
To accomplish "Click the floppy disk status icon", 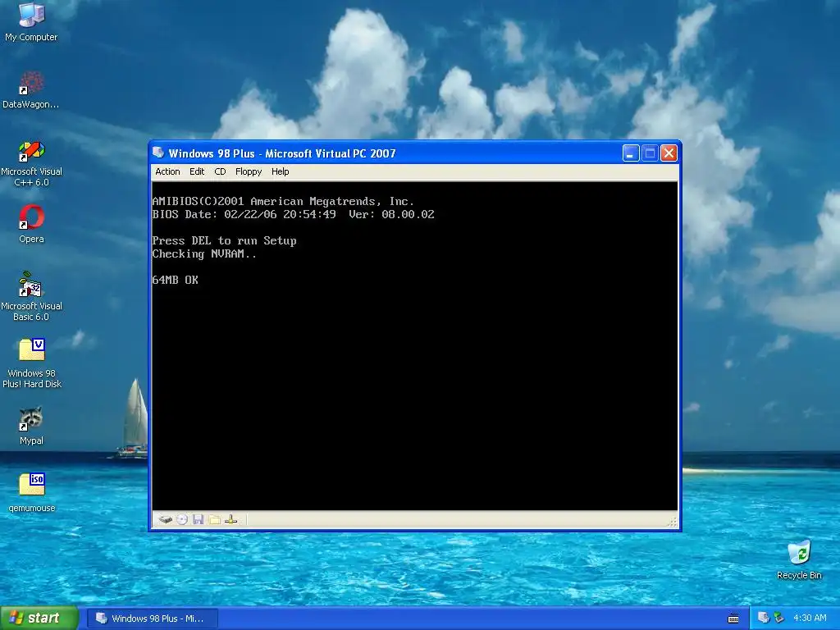I will (199, 519).
